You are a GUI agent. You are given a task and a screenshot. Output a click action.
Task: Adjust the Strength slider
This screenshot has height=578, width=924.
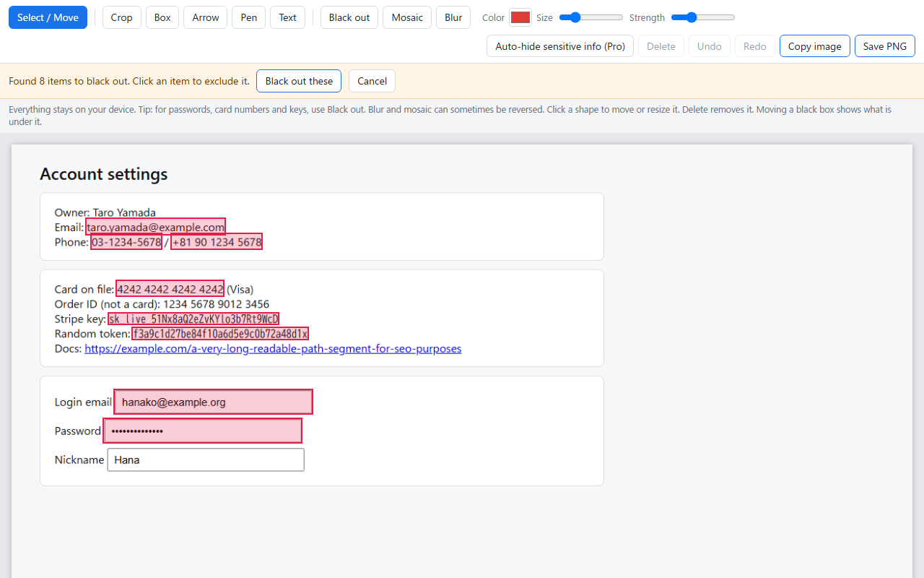pos(703,17)
